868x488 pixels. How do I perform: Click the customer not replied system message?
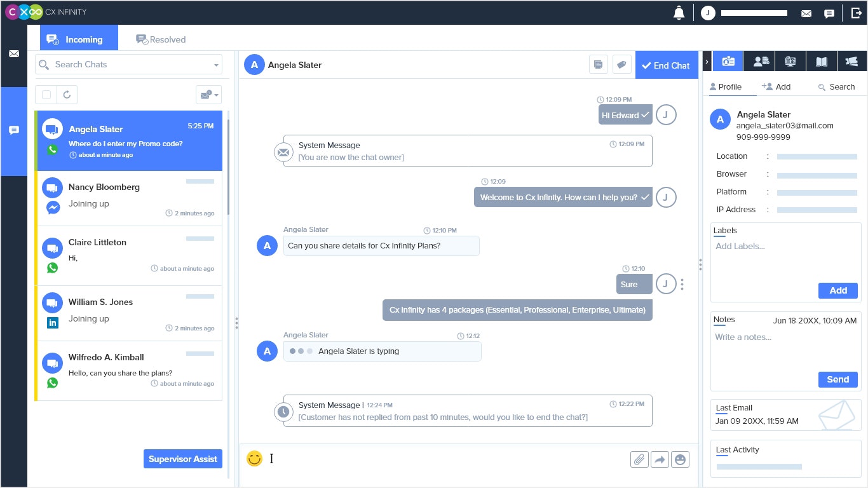(x=468, y=411)
